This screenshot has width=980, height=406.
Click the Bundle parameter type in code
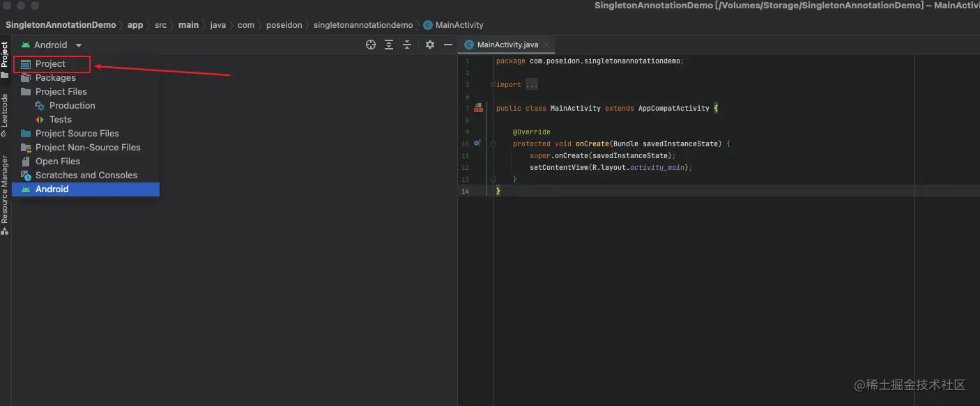coord(626,143)
